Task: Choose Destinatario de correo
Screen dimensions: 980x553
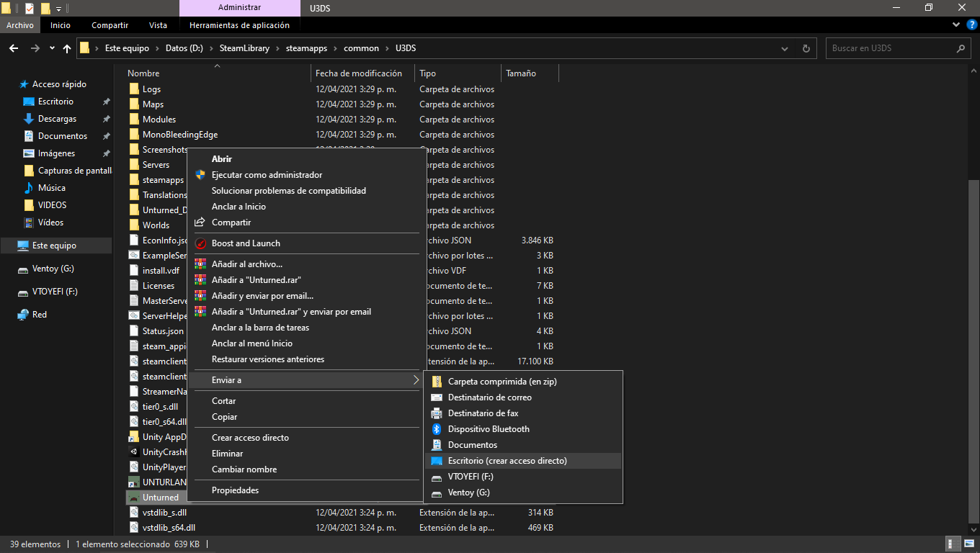Action: click(x=490, y=397)
